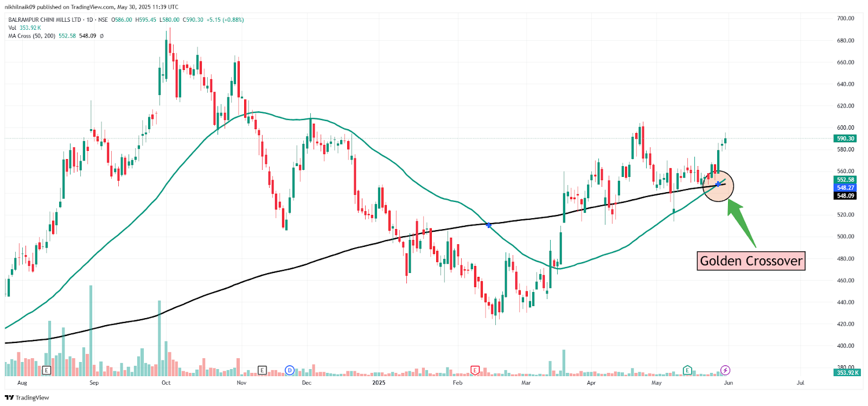The height and width of the screenshot is (406, 868).
Task: Click the Dec label on time axis
Action: 307,383
